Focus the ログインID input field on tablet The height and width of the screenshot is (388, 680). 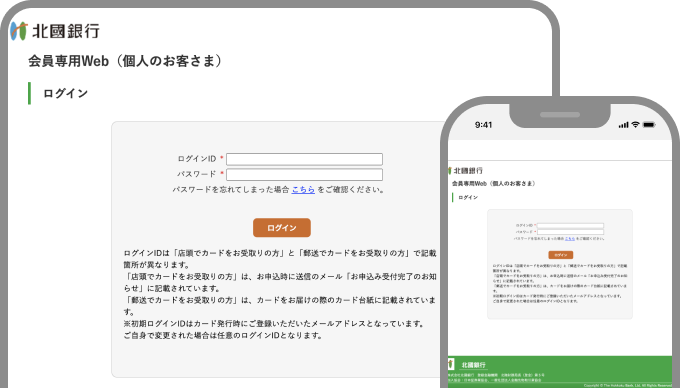coord(304,159)
